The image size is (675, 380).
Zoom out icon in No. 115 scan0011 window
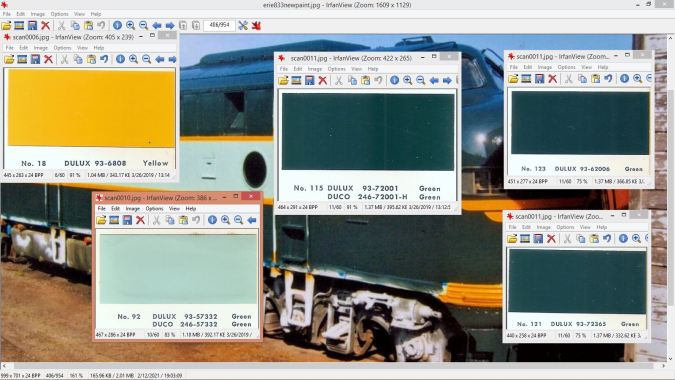click(421, 80)
